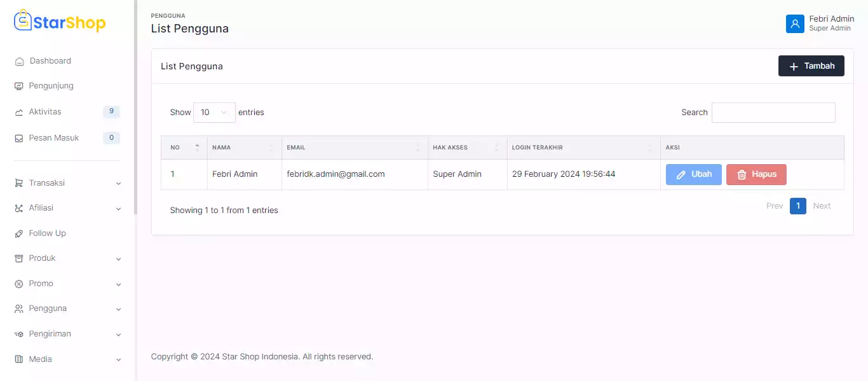
Task: Click the Aktivitas chart icon
Action: (x=19, y=113)
